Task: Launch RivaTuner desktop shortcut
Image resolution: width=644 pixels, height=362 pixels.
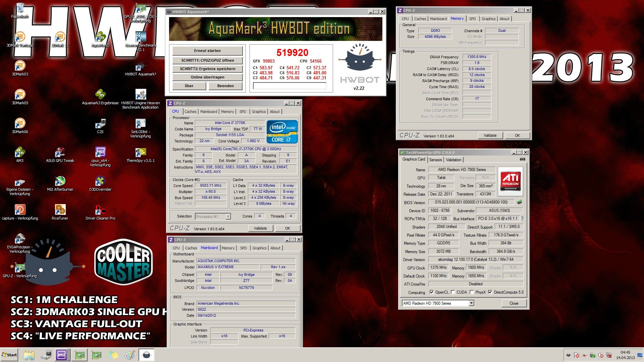Action: point(60,212)
